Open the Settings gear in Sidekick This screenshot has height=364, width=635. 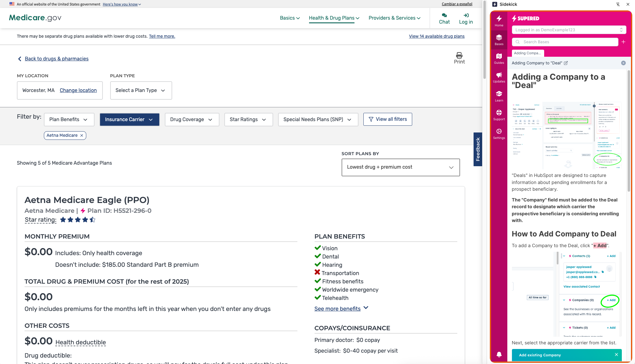tap(499, 131)
